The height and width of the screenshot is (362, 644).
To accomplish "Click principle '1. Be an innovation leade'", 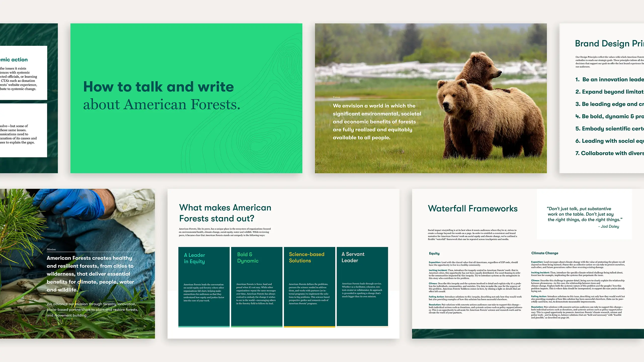I will 610,79.
